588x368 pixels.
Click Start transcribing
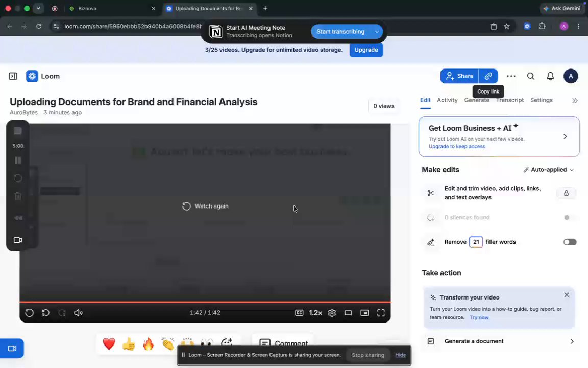340,32
